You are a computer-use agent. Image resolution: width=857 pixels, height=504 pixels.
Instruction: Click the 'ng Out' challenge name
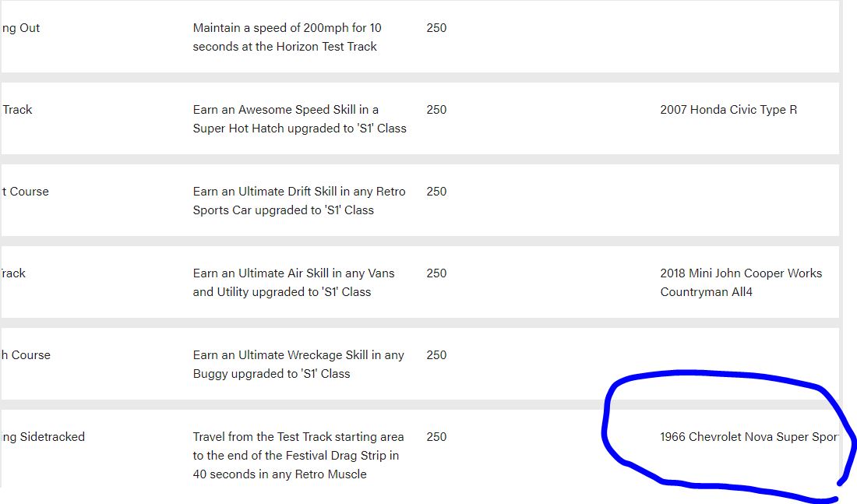pos(20,28)
